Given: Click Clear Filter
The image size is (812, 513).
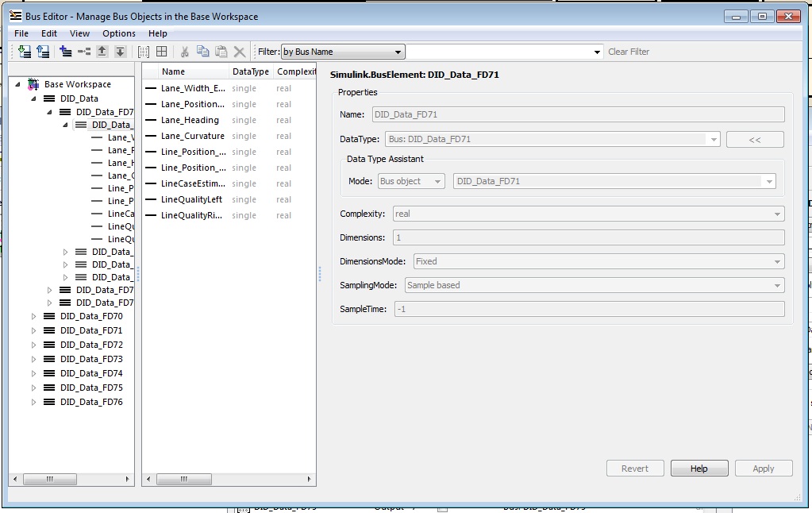Looking at the screenshot, I should pos(628,52).
